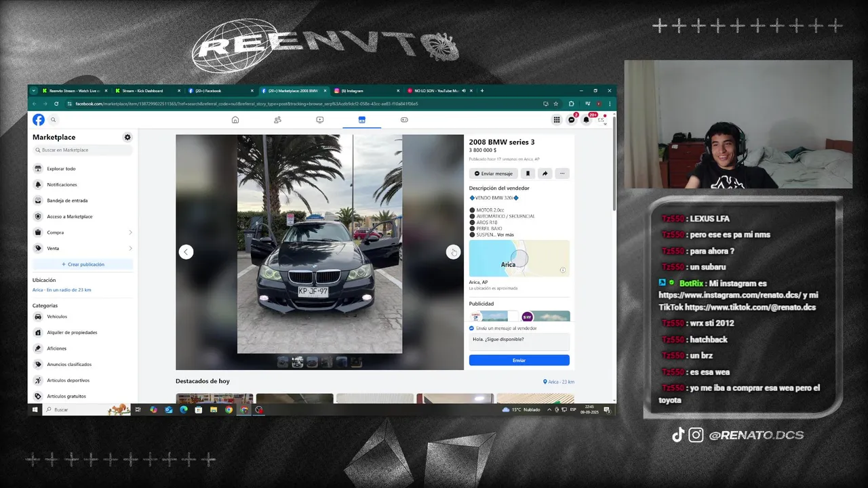Click Arica - 23 km link near Destacados
868x488 pixels.
coord(559,382)
